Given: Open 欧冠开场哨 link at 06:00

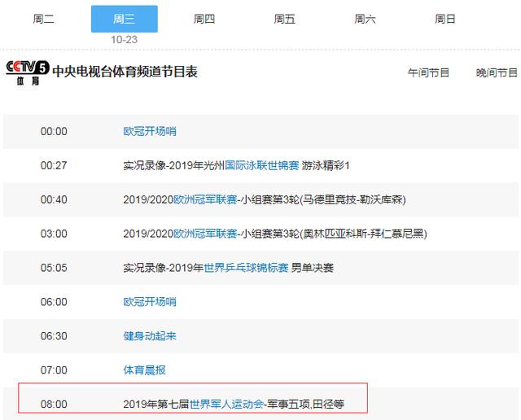Looking at the screenshot, I should coord(150,302).
